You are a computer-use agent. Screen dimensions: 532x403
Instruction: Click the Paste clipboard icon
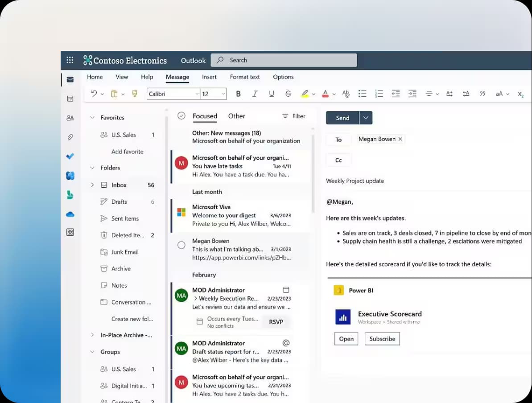(x=114, y=94)
